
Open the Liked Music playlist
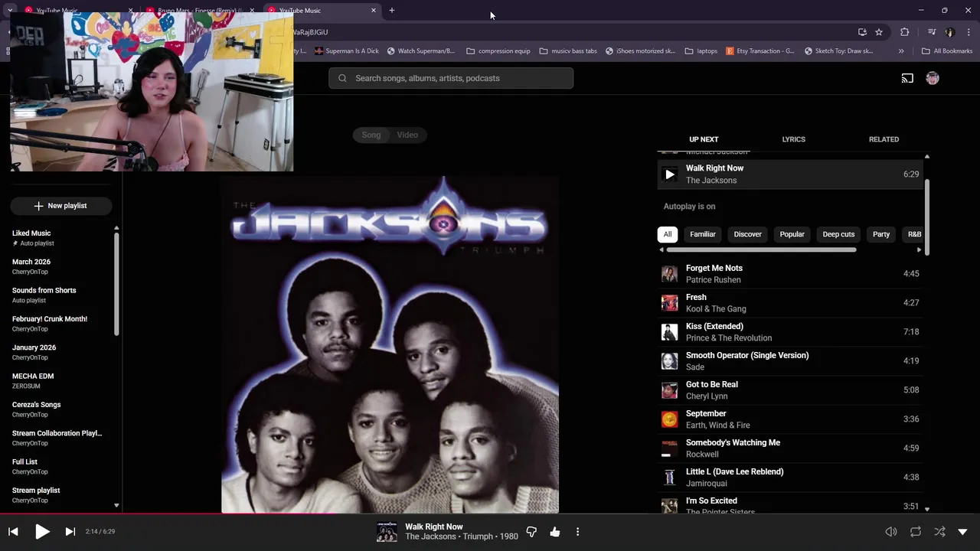[x=57, y=238]
